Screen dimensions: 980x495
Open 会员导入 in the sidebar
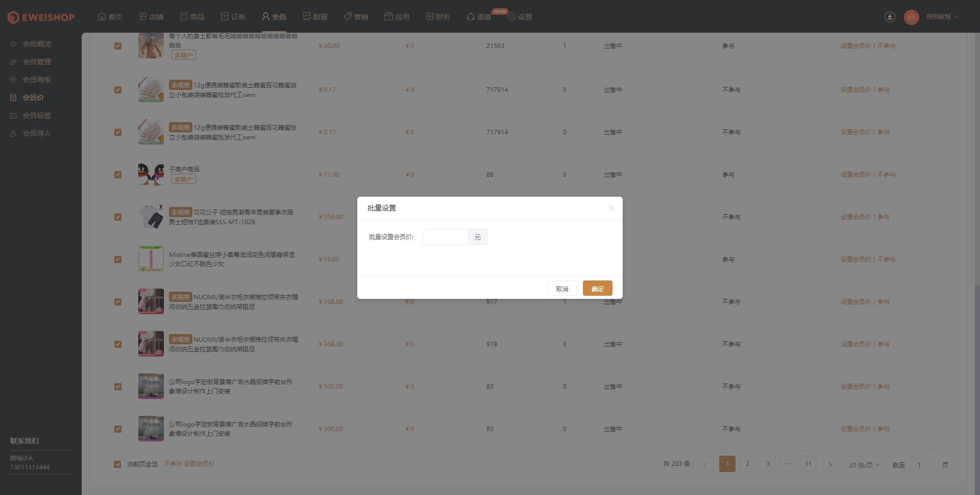coord(37,133)
